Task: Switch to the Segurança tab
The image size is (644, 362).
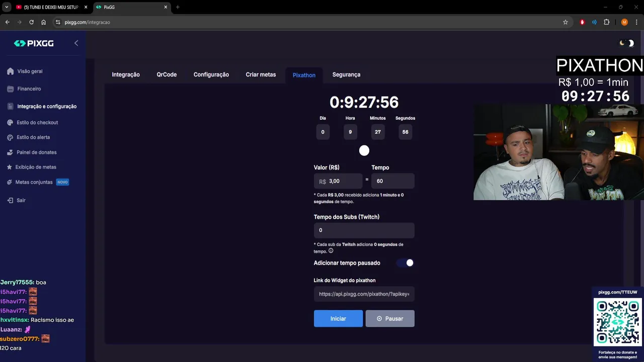Action: pyautogui.click(x=346, y=74)
